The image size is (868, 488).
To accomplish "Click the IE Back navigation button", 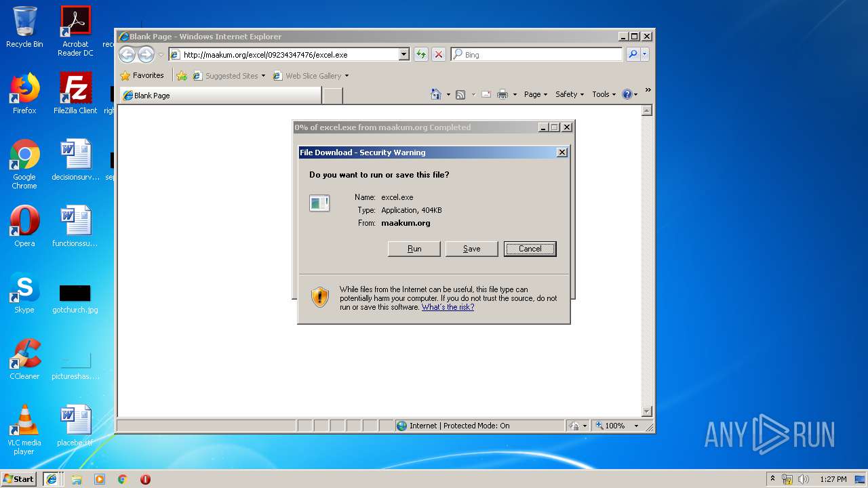I will pyautogui.click(x=127, y=54).
